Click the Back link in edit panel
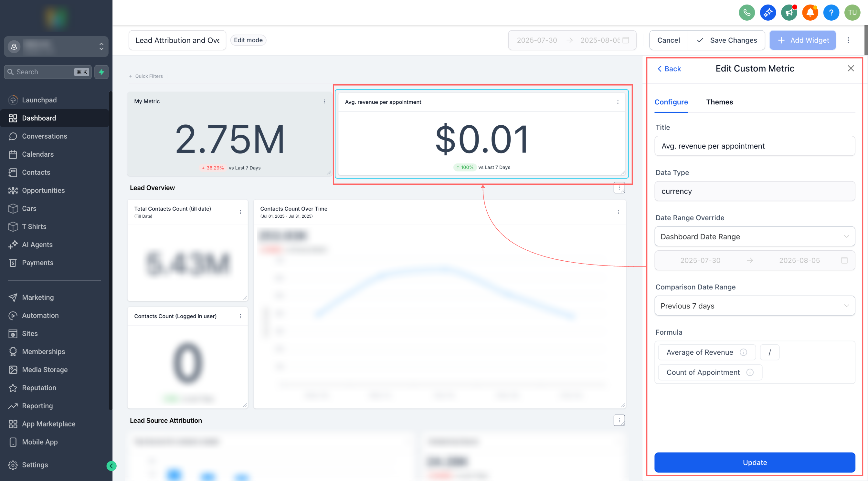Image resolution: width=868 pixels, height=481 pixels. (x=669, y=69)
